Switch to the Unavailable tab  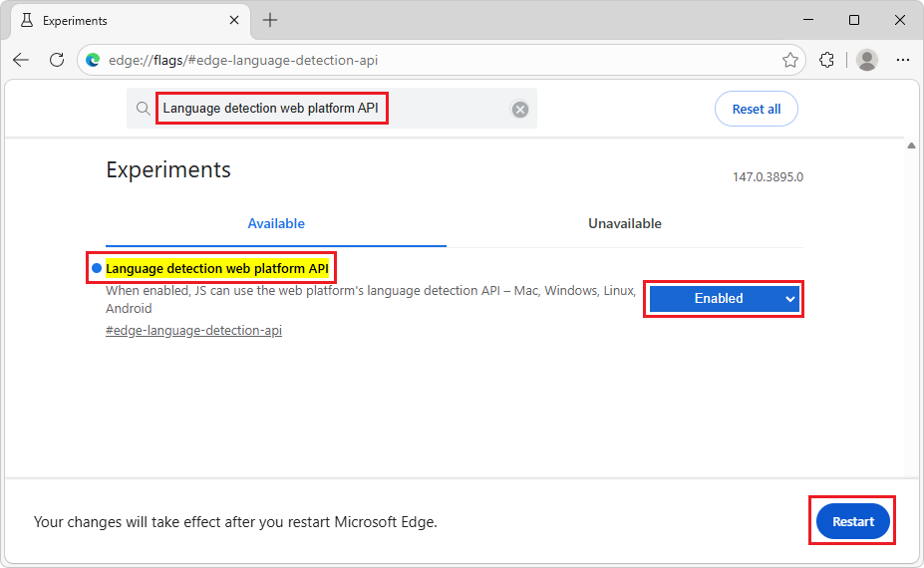click(625, 223)
